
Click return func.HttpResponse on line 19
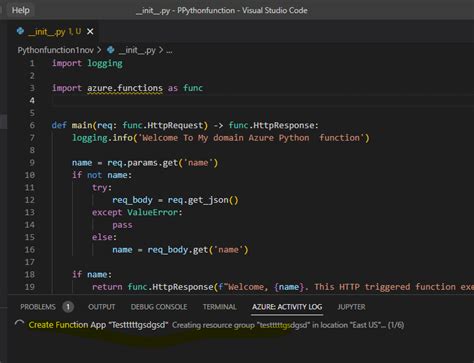point(152,287)
